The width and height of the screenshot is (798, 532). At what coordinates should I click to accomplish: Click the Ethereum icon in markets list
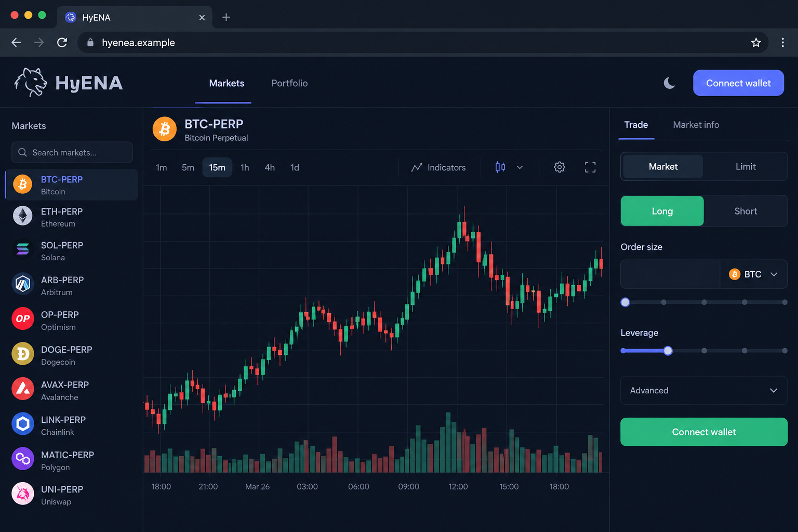[x=22, y=216]
